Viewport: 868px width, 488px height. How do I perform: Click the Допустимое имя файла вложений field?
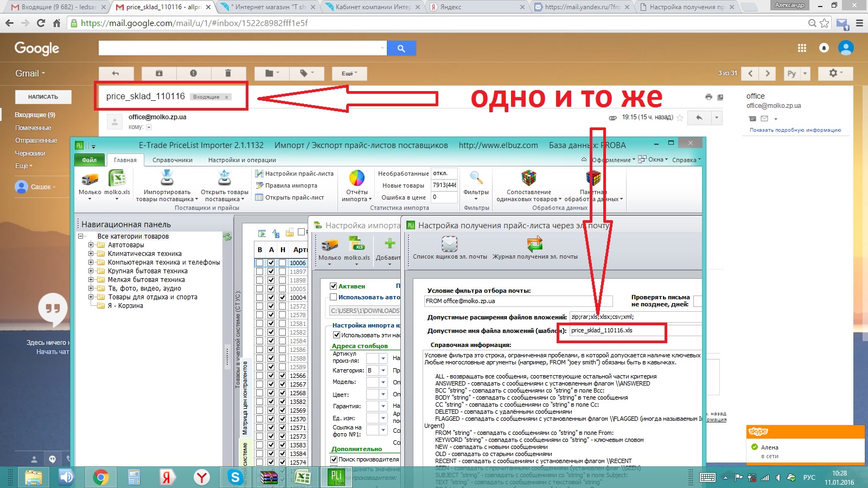[x=636, y=330]
